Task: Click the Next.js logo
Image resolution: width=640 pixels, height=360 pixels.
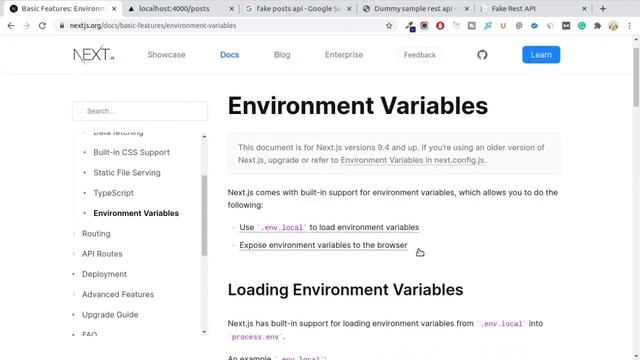Action: point(93,55)
